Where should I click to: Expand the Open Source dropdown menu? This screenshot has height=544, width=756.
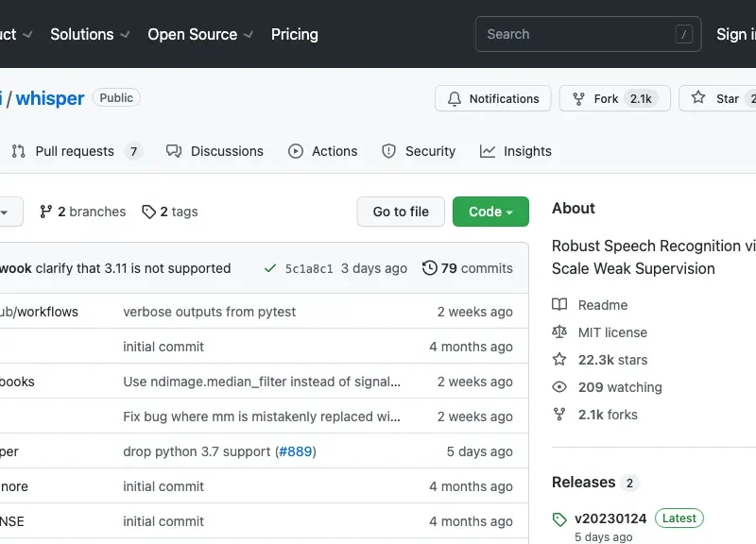pyautogui.click(x=200, y=34)
